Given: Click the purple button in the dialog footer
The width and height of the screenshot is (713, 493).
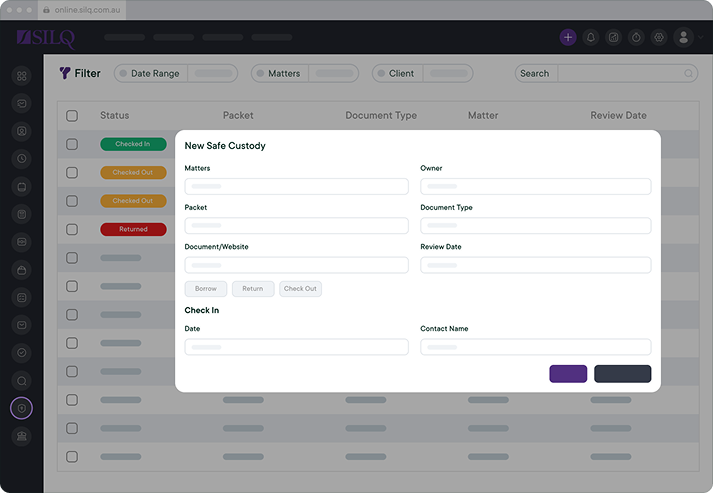Looking at the screenshot, I should click(568, 374).
